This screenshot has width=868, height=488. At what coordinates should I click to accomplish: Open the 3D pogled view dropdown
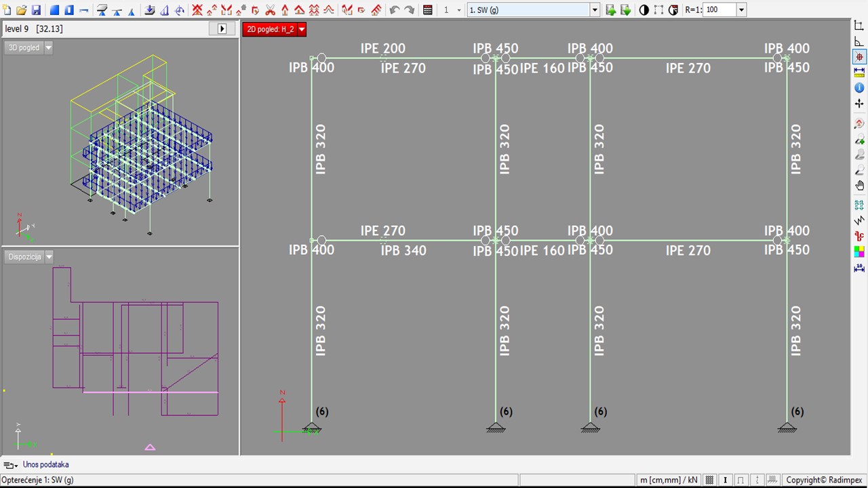[x=48, y=48]
